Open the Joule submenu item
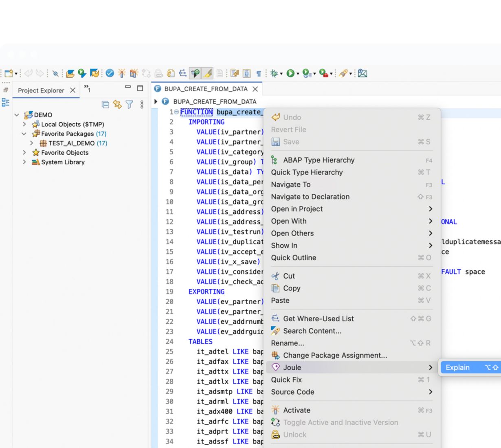 [292, 367]
